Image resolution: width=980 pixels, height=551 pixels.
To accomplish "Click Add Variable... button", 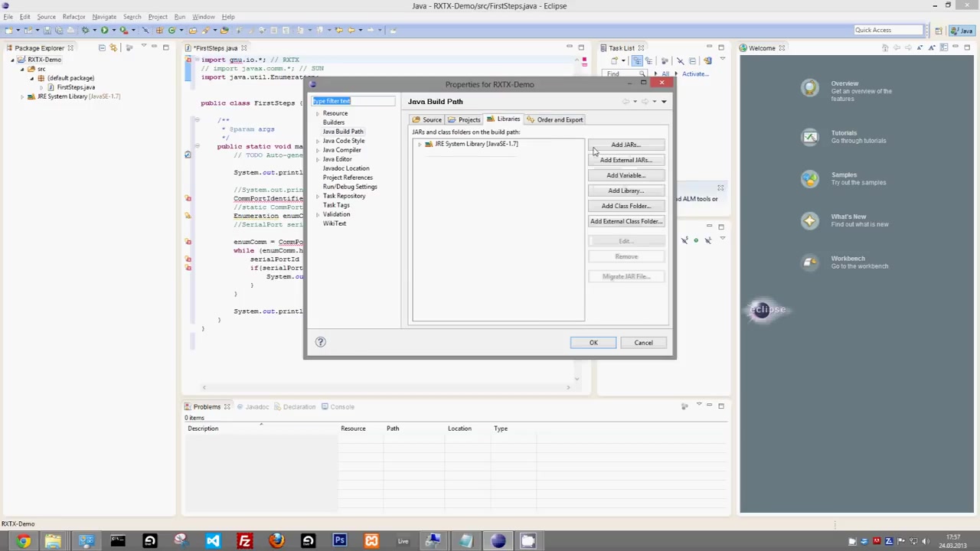I will coord(626,175).
